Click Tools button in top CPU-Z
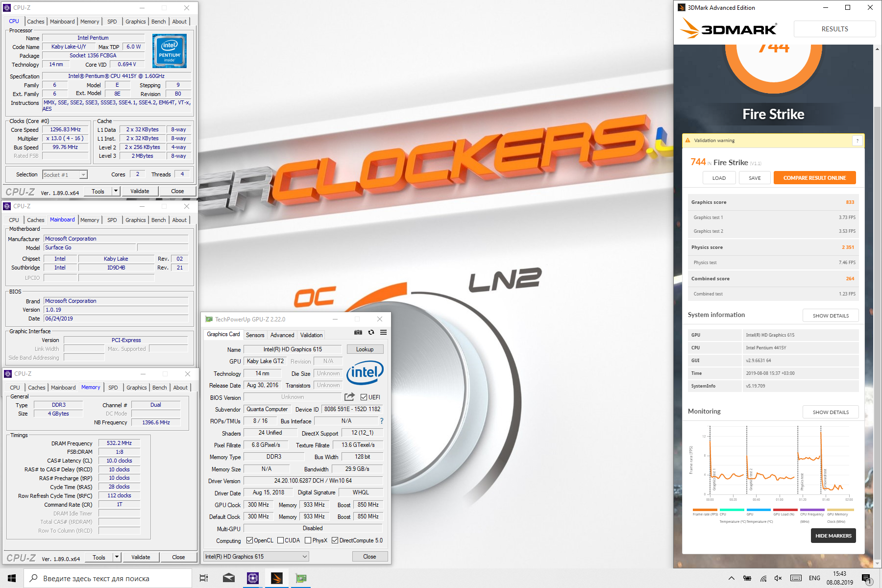The height and width of the screenshot is (588, 882). pos(98,191)
